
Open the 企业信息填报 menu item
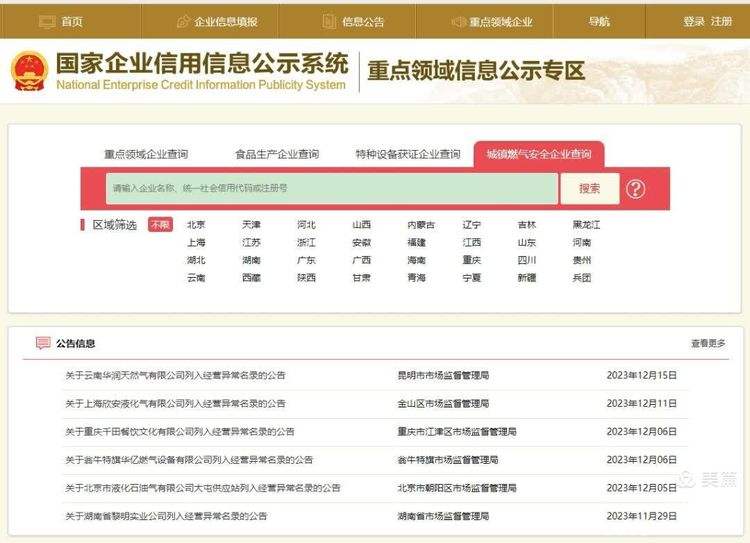coord(226,22)
